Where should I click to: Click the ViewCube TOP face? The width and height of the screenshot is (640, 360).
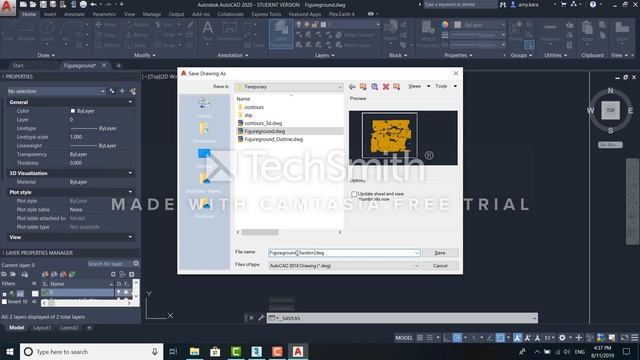click(610, 110)
